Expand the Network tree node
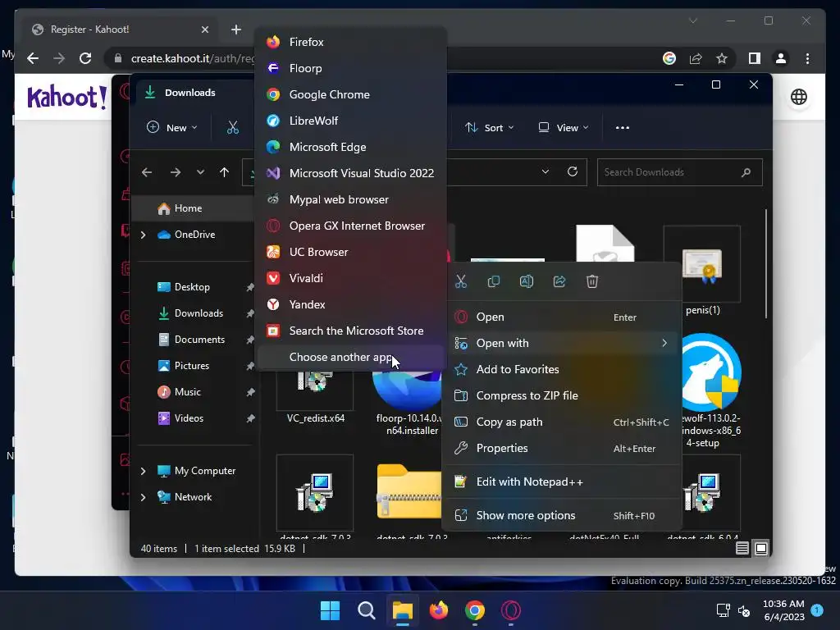The width and height of the screenshot is (840, 630). pyautogui.click(x=143, y=497)
